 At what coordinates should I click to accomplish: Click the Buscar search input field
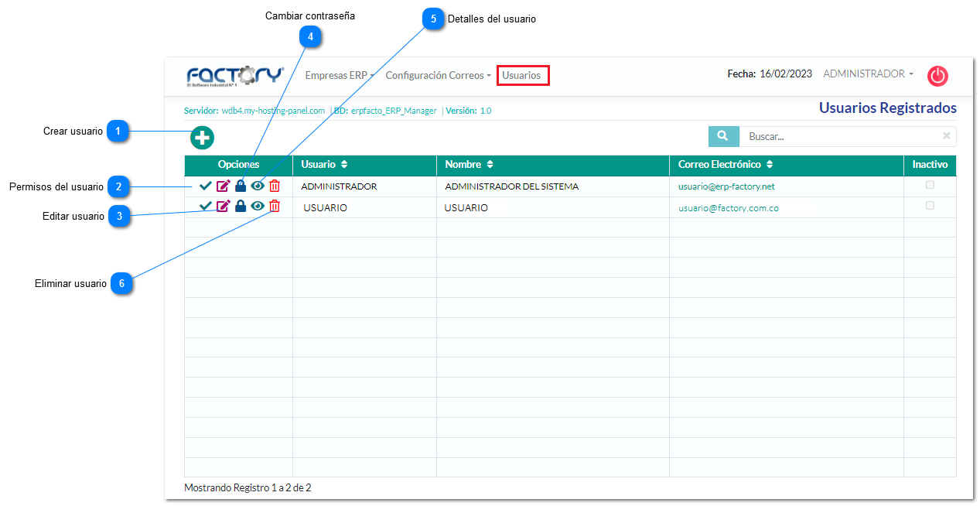[x=839, y=136]
